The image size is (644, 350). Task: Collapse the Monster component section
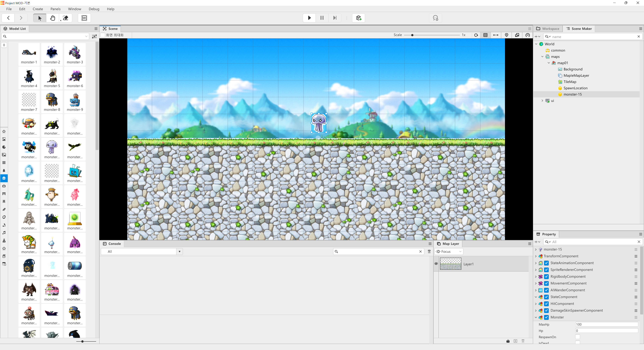point(536,317)
